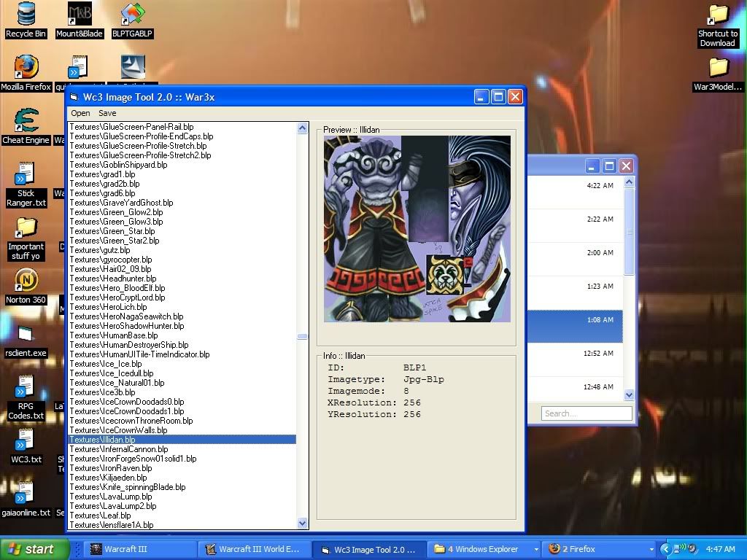Select Textures\Hero_BloodElf.blp entry
Image resolution: width=747 pixels, height=560 pixels.
click(x=182, y=287)
